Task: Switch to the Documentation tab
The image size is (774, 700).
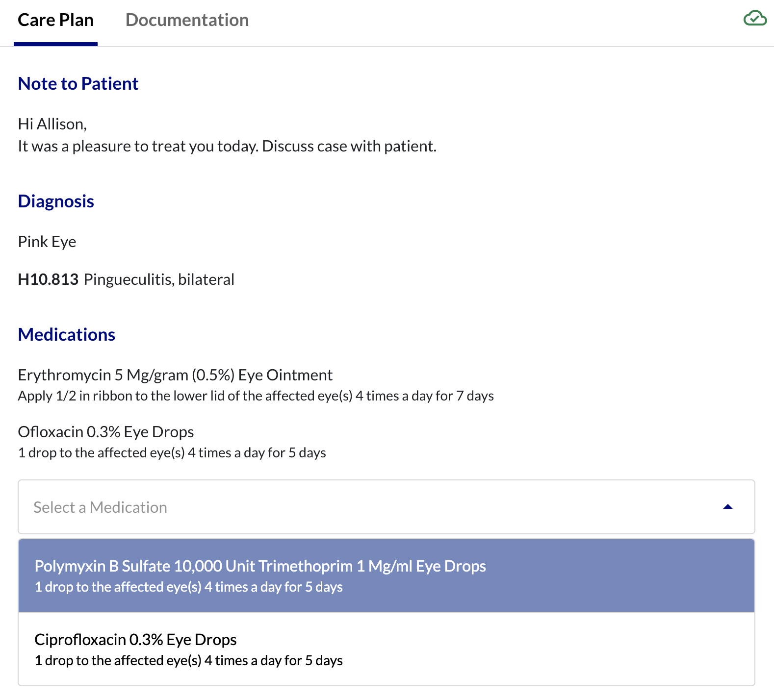Action: pyautogui.click(x=187, y=20)
